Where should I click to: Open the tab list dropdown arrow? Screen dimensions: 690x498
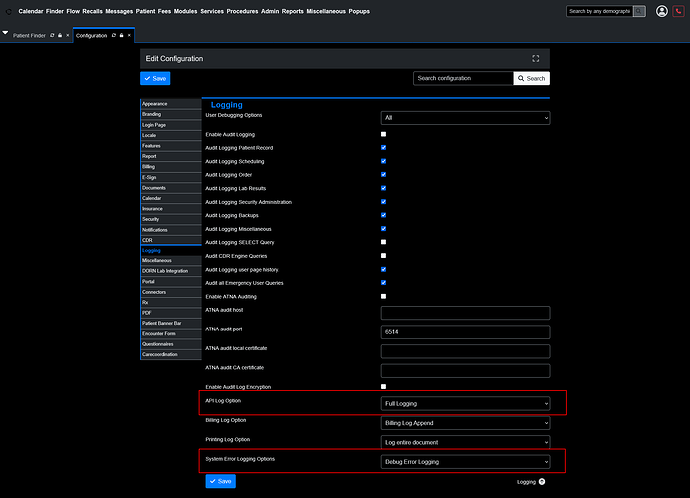(5, 33)
